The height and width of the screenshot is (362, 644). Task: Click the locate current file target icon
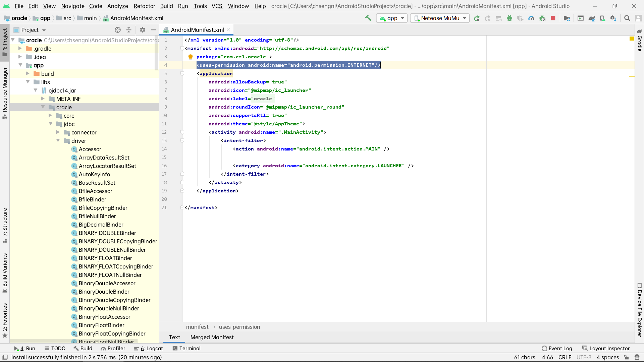(118, 30)
